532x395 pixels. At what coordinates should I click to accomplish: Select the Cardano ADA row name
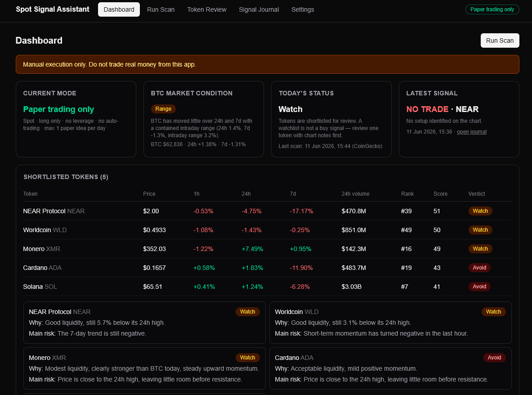click(x=42, y=268)
